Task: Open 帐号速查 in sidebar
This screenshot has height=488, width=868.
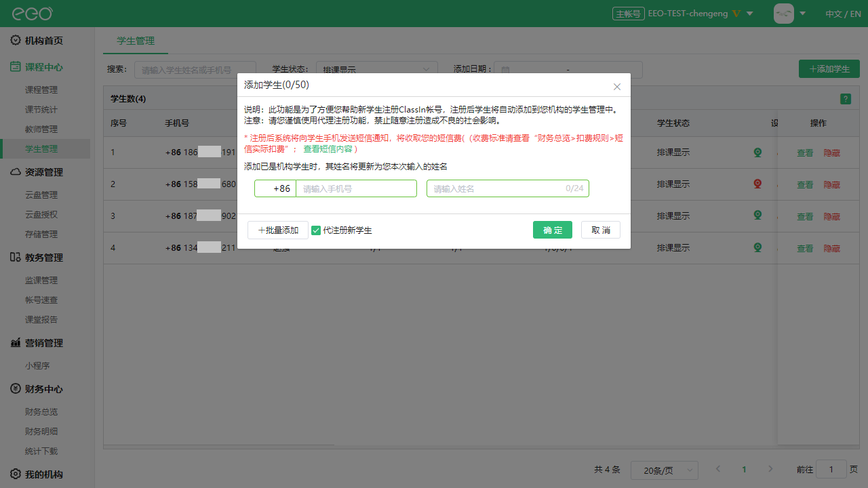Action: coord(41,300)
